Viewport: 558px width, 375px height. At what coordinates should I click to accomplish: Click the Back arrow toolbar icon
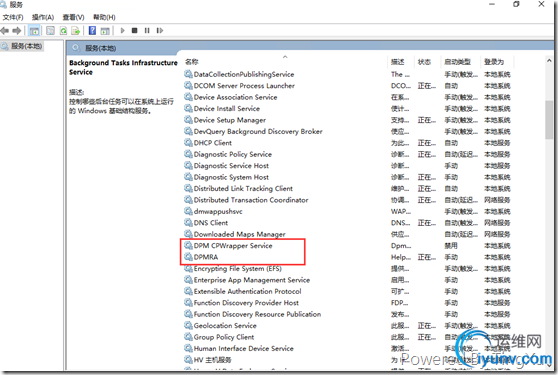(x=5, y=31)
